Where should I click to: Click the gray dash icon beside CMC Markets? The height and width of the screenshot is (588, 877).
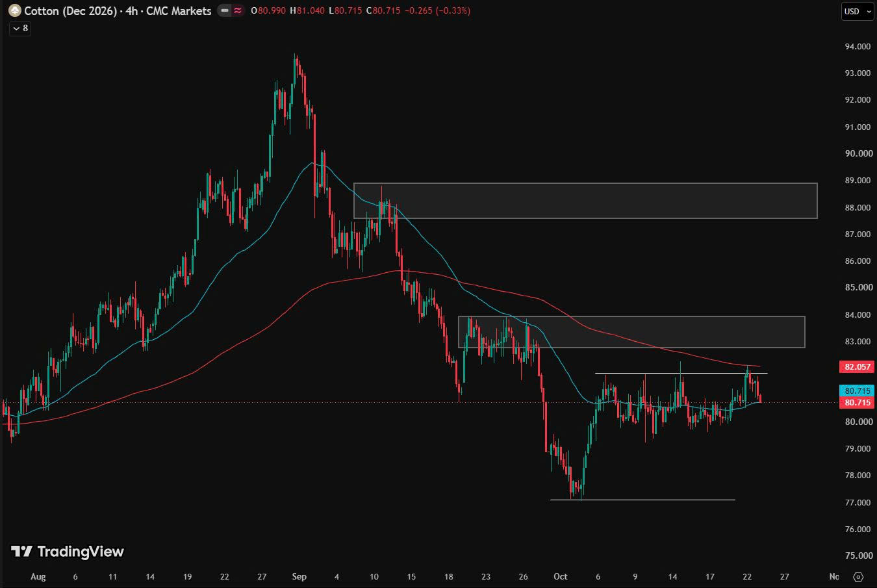click(x=224, y=10)
